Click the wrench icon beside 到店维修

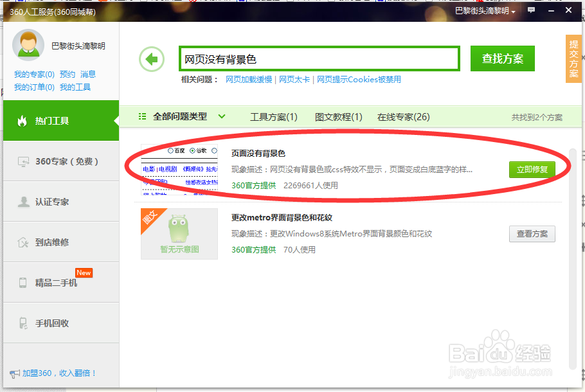(23, 242)
